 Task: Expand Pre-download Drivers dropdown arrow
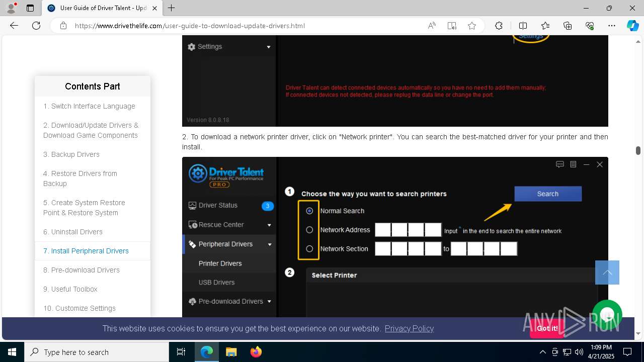click(x=269, y=302)
